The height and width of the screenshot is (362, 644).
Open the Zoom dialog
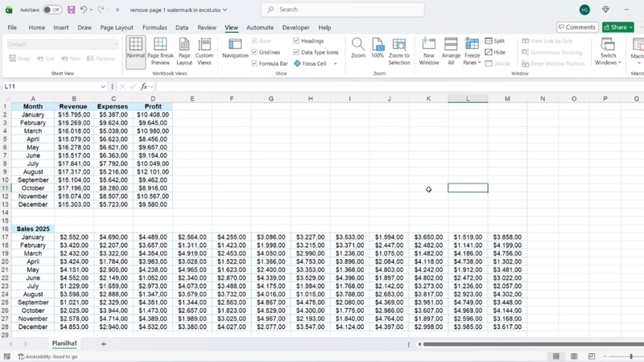[357, 48]
